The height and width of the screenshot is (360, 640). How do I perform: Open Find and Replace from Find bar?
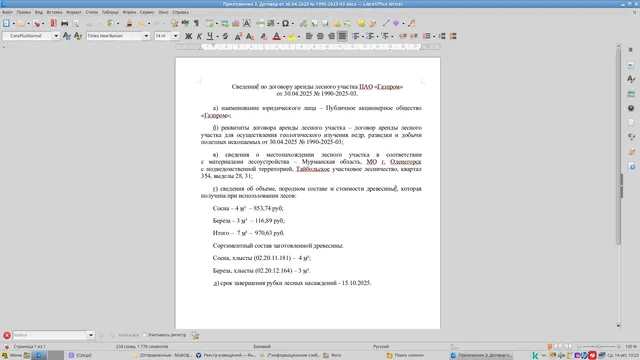click(195, 335)
